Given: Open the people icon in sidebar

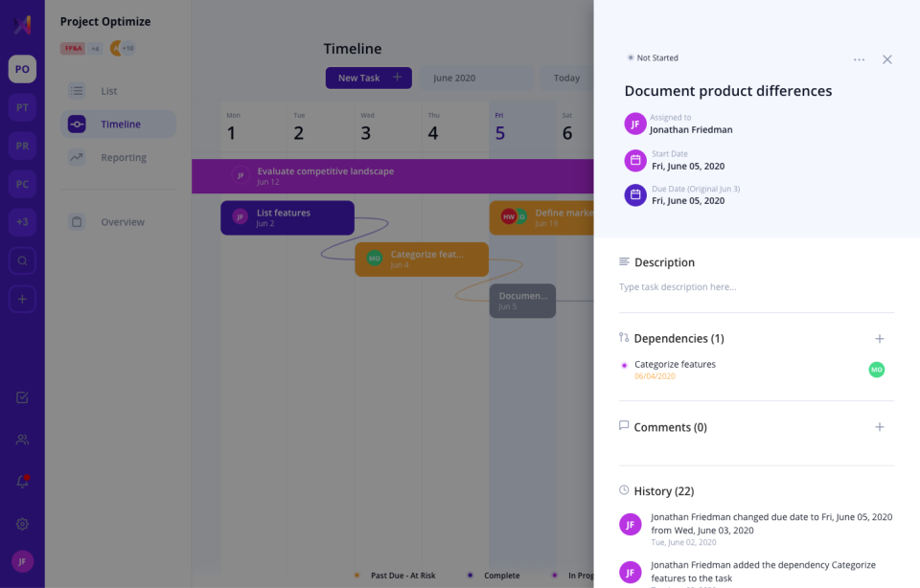Looking at the screenshot, I should (x=22, y=440).
